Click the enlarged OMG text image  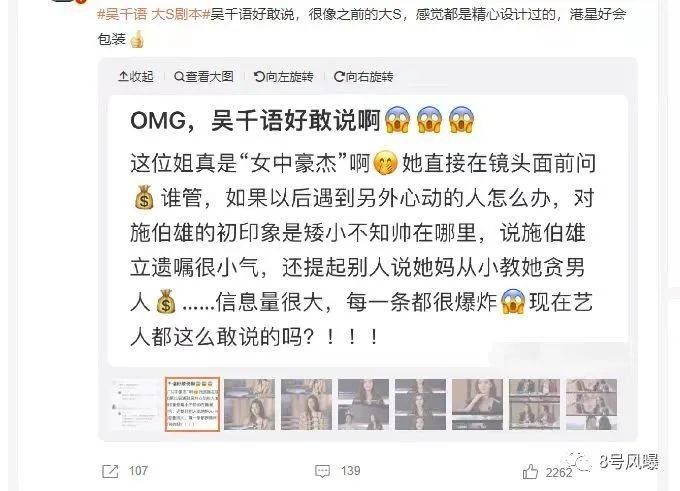pyautogui.click(x=368, y=231)
